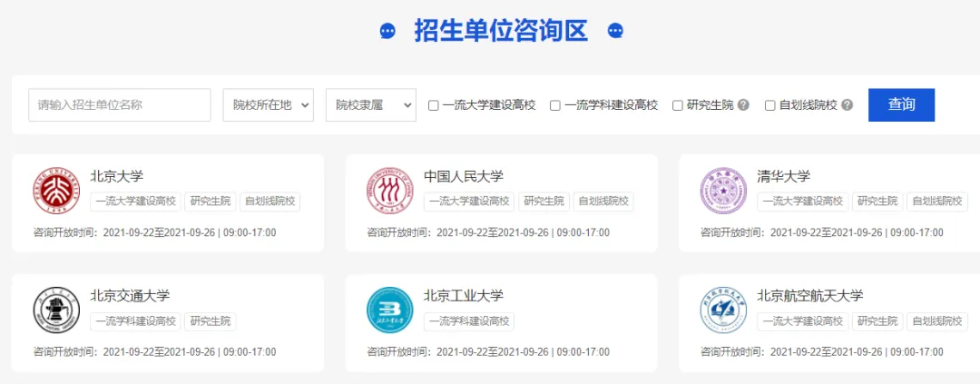Open the 清华大学 name link
Image resolution: width=980 pixels, height=384 pixels.
coord(784,176)
